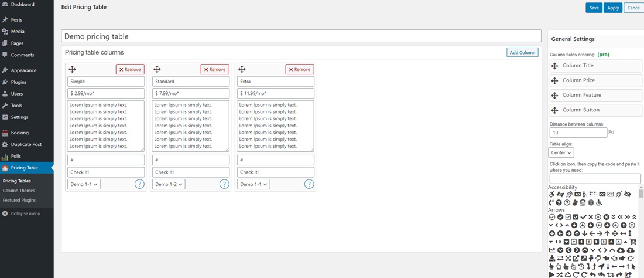Click the move handle of the Standard column
Screen dimensions: 644x278
[157, 69]
